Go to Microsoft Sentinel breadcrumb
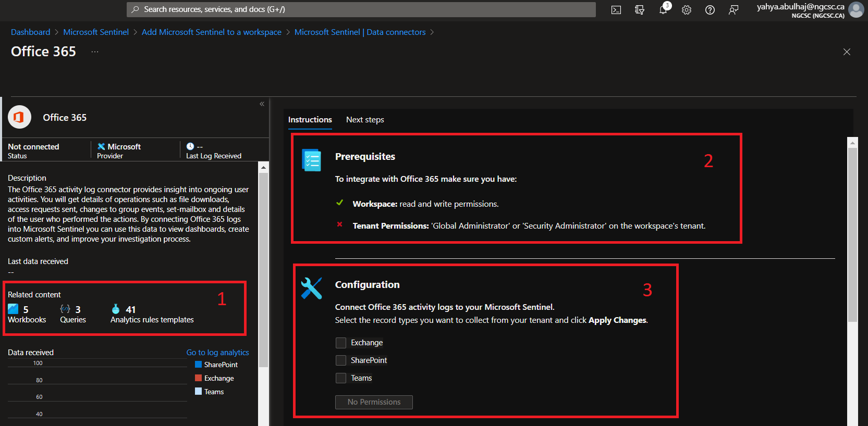868x426 pixels. [x=96, y=32]
